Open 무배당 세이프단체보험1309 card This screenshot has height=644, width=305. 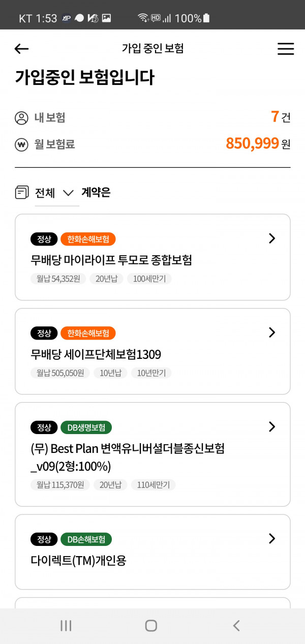pos(152,351)
